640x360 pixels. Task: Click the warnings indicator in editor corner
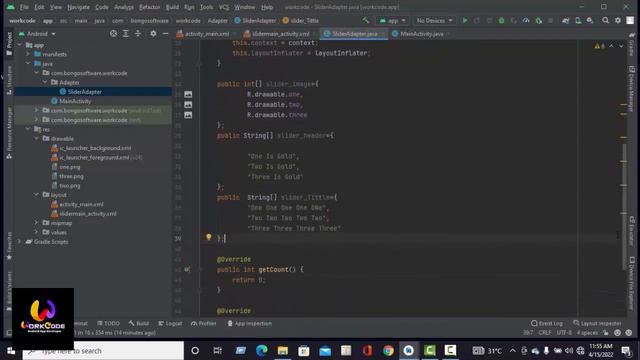pos(599,46)
